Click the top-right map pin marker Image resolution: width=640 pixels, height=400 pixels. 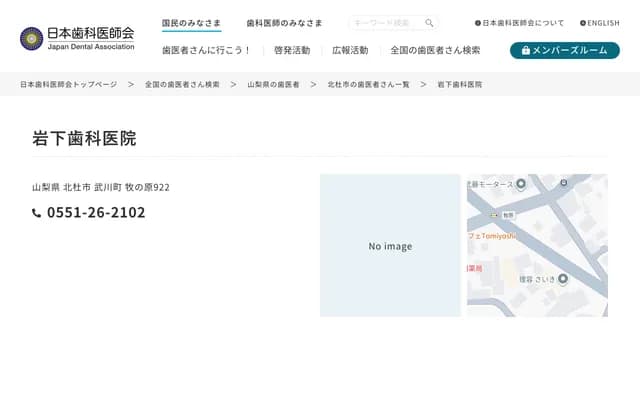tap(563, 183)
